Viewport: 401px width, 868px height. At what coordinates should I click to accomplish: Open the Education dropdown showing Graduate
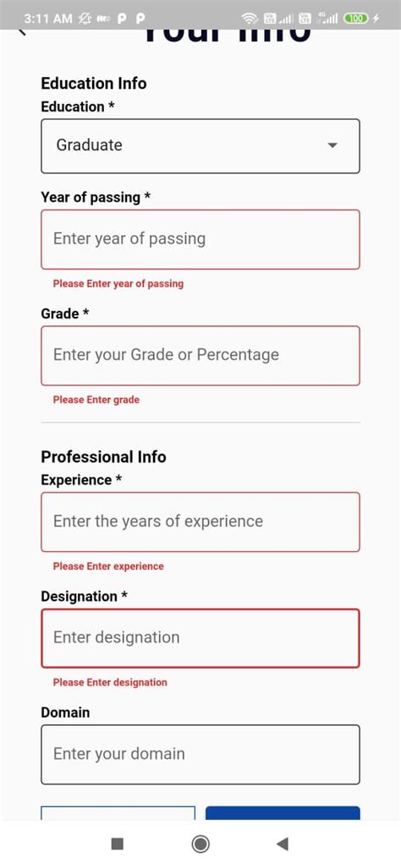[200, 145]
